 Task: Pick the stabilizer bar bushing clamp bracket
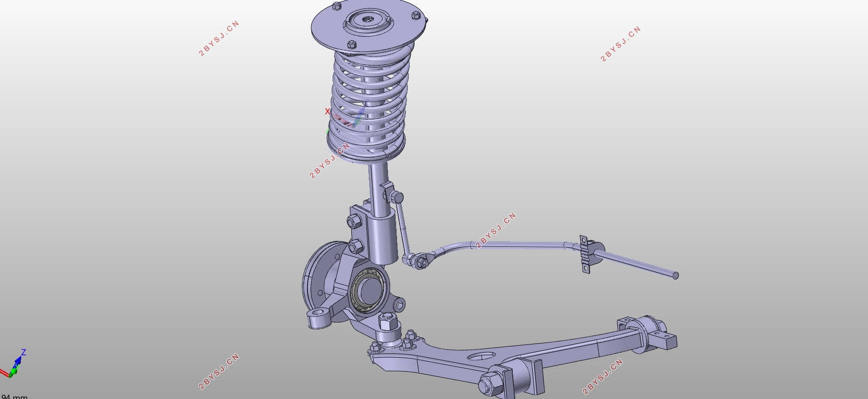[x=584, y=254]
